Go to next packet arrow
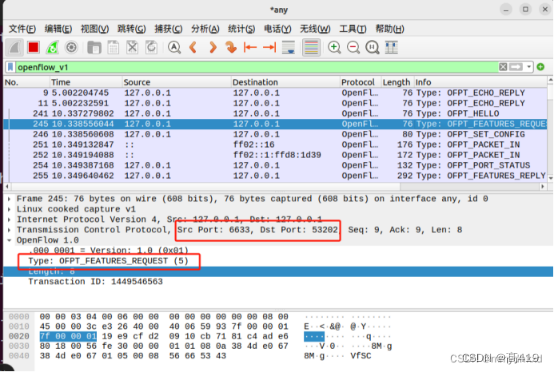554x373 pixels. coord(212,47)
